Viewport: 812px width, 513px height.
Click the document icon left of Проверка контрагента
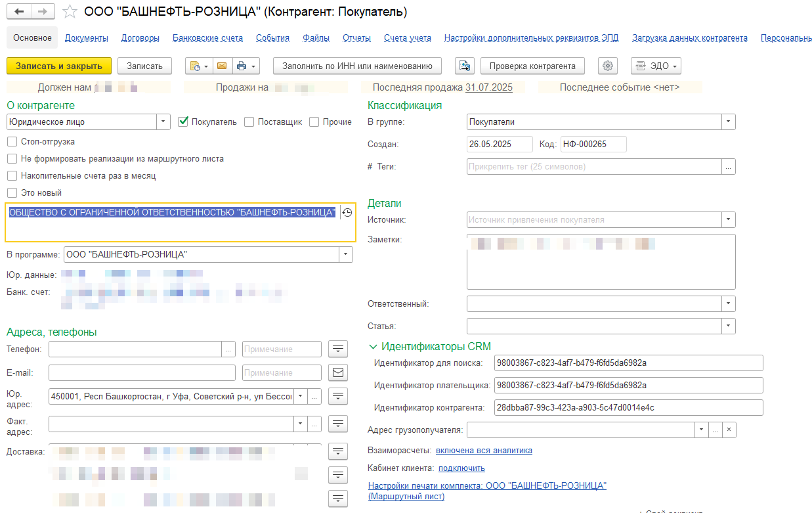tap(465, 66)
